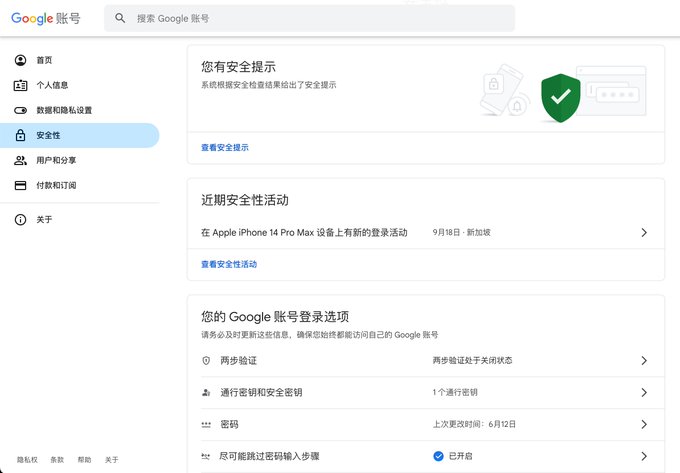The image size is (680, 473).
Task: Click the 两步验证 shield icon
Action: pyautogui.click(x=206, y=360)
